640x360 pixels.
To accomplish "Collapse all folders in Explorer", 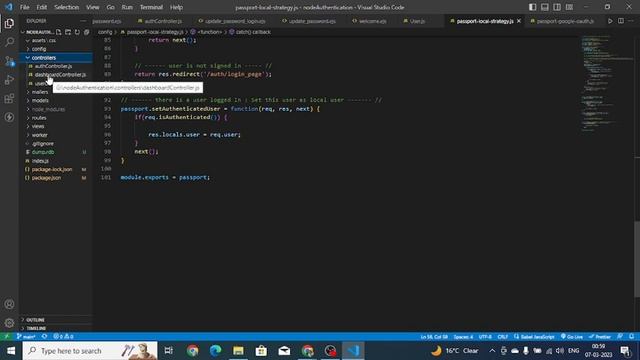I will (x=87, y=32).
